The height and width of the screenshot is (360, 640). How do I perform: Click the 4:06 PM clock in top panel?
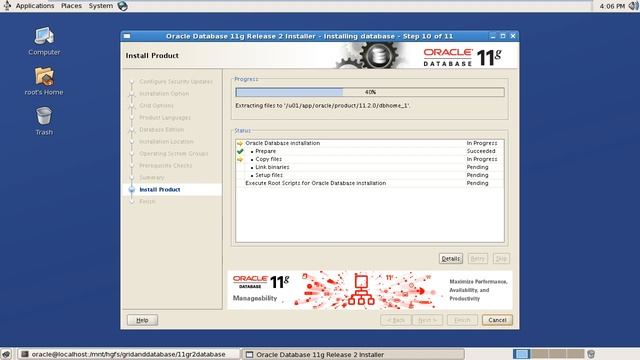(x=612, y=6)
